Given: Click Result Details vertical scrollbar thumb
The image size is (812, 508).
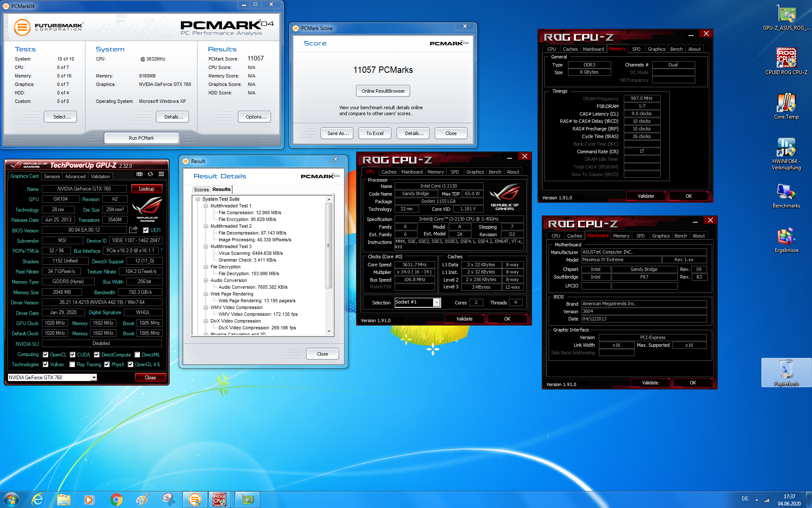Looking at the screenshot, I should click(x=329, y=246).
